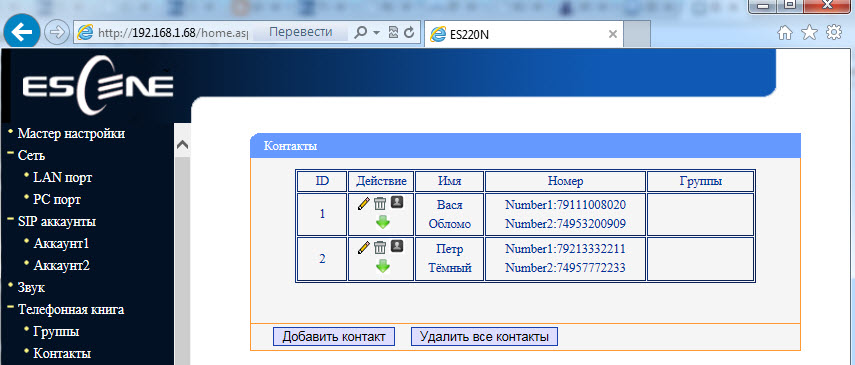Viewport: 855px width, 365px height.
Task: Click the portrait icon for Вася Обломо
Action: (x=397, y=202)
